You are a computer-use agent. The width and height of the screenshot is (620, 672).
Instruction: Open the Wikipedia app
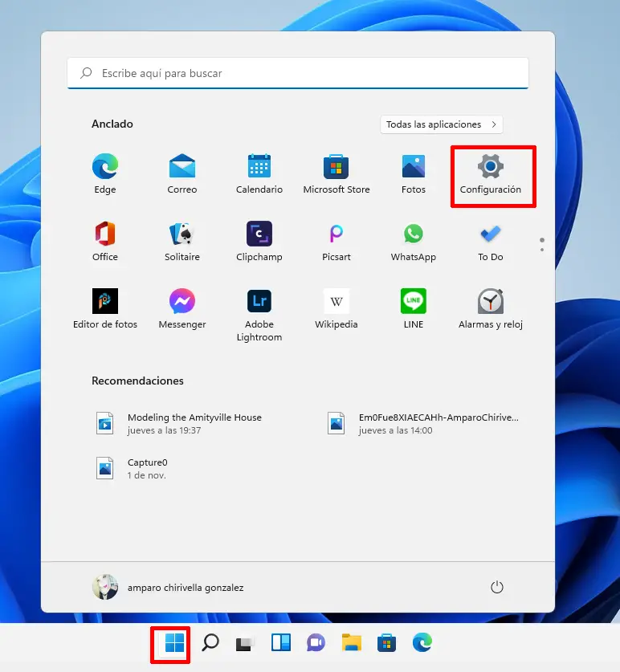coord(337,308)
